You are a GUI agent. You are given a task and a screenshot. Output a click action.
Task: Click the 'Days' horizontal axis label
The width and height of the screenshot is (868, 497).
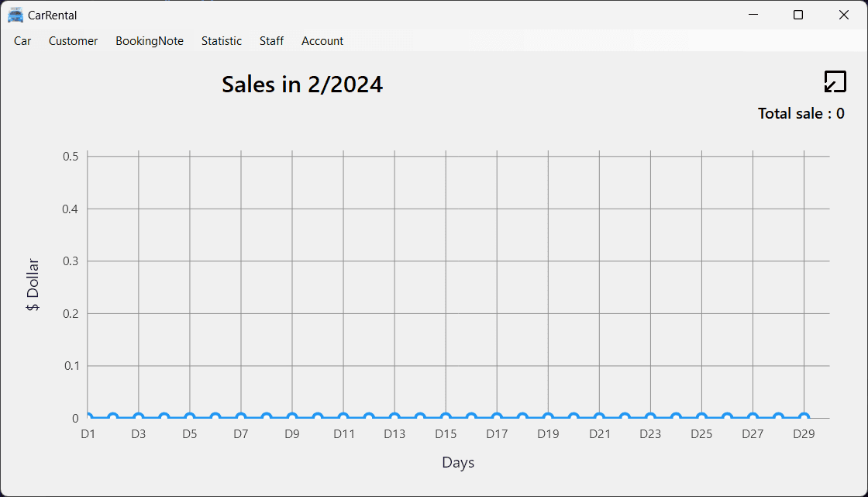coord(458,463)
